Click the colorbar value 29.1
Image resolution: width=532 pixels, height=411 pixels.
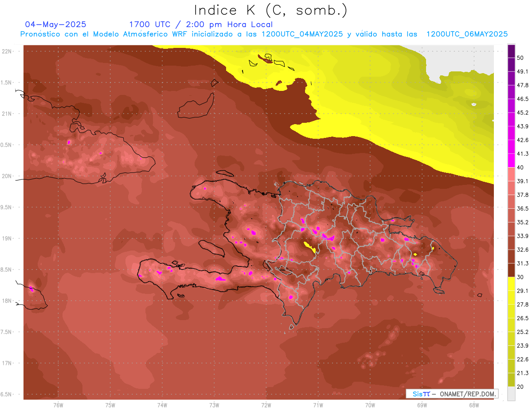[x=523, y=290]
